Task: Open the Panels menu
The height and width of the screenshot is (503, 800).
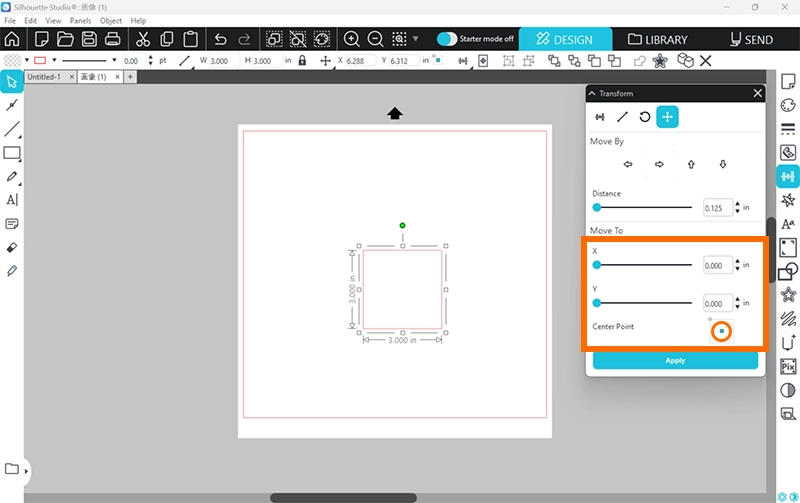Action: click(x=80, y=20)
